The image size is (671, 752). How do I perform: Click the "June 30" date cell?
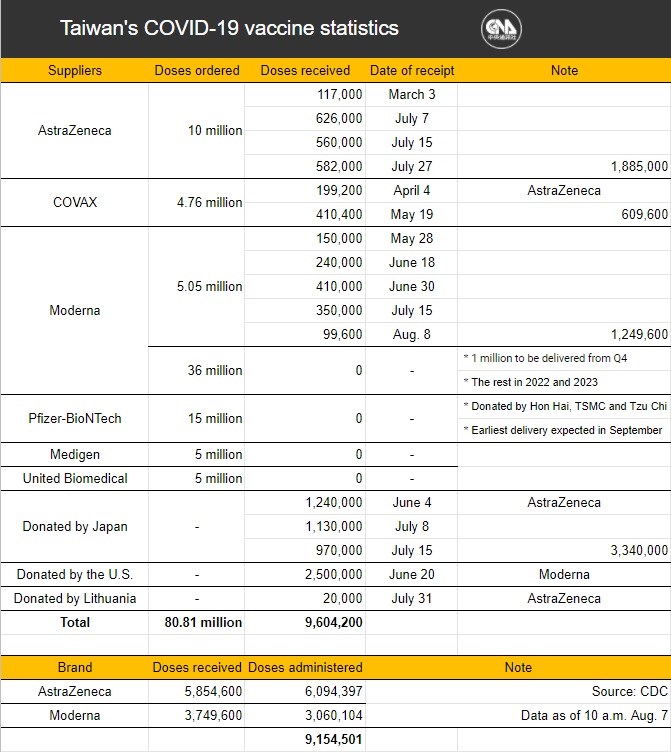[x=412, y=286]
